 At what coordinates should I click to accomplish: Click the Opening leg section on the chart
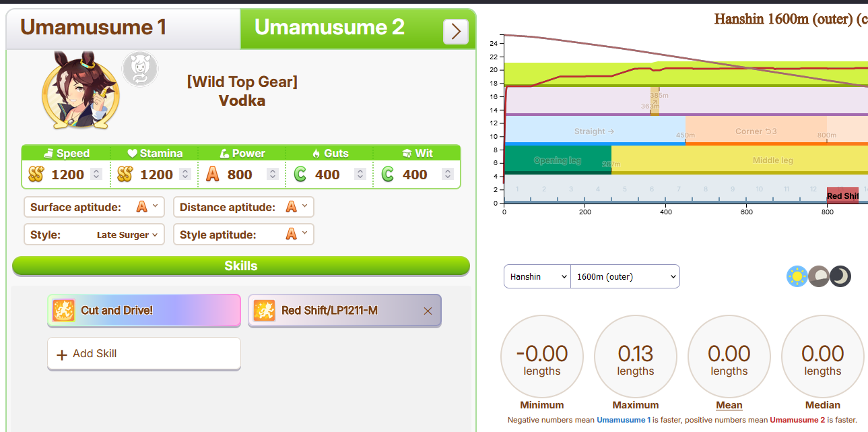[x=558, y=160]
